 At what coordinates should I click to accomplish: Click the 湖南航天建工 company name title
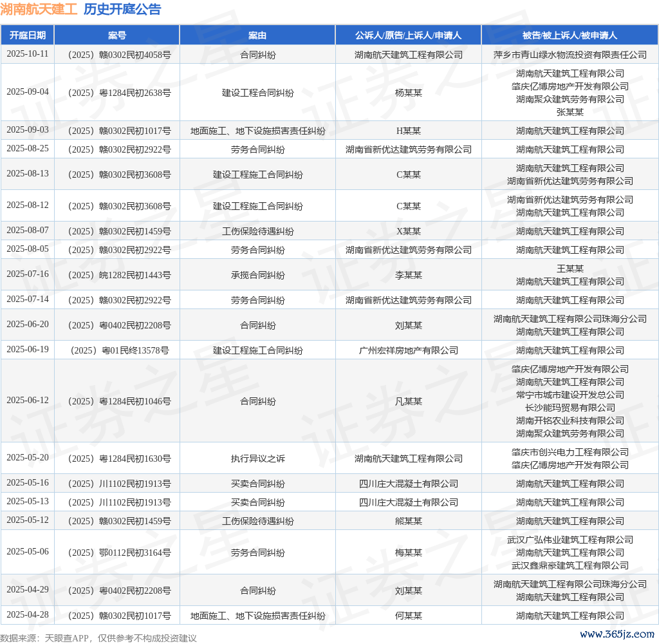39,10
